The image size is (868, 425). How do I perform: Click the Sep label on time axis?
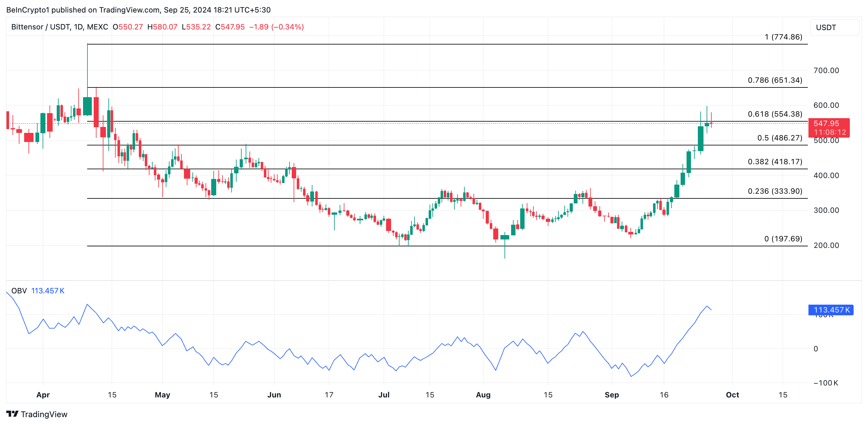[x=611, y=395]
